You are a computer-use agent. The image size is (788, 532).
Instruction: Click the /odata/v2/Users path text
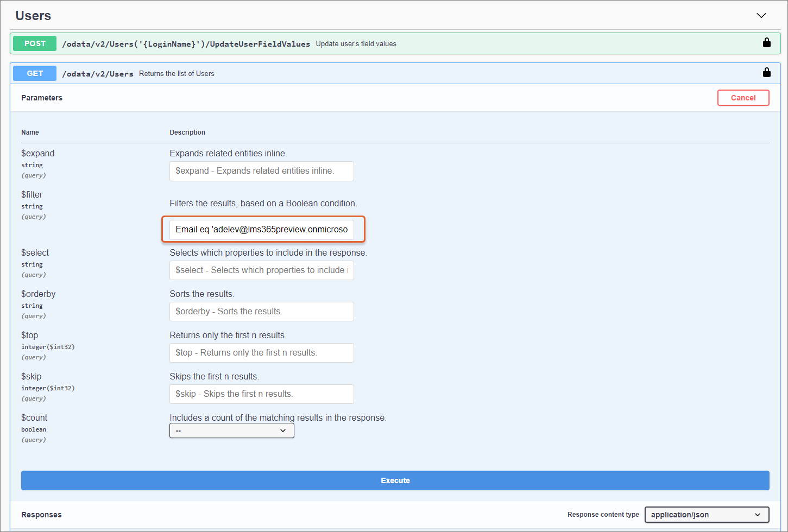pyautogui.click(x=98, y=74)
